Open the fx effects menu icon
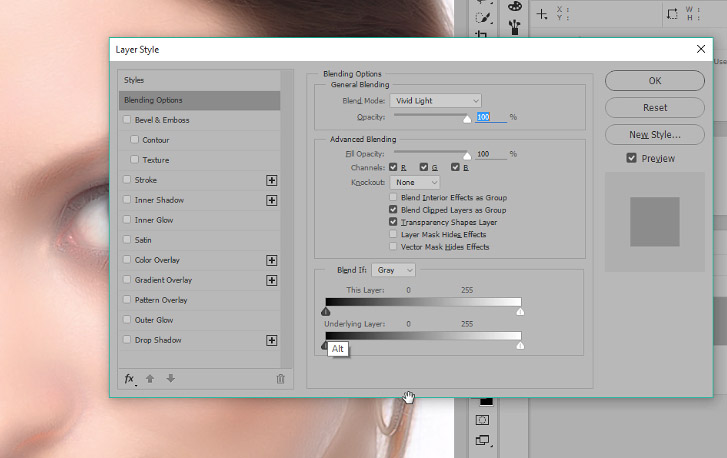 (130, 379)
